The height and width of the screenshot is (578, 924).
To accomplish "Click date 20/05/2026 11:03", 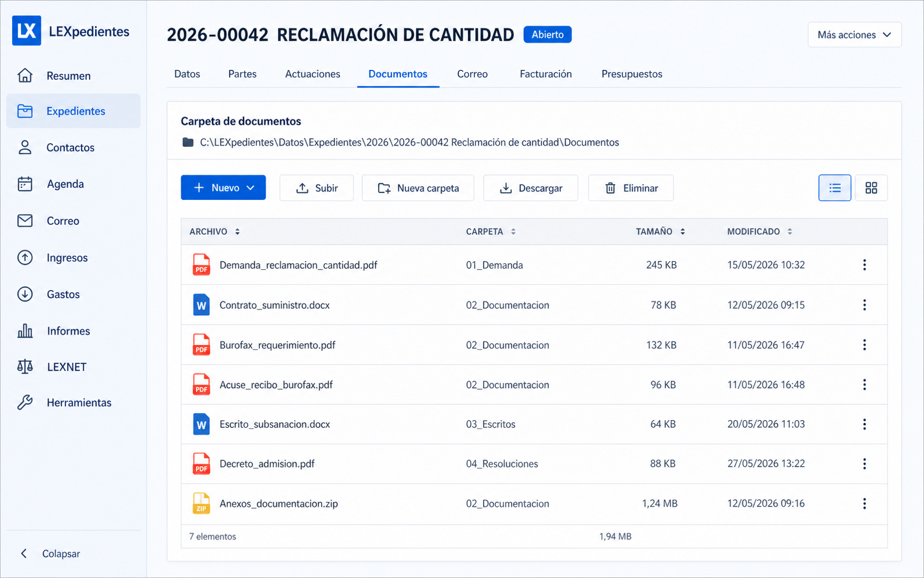I will click(x=766, y=424).
